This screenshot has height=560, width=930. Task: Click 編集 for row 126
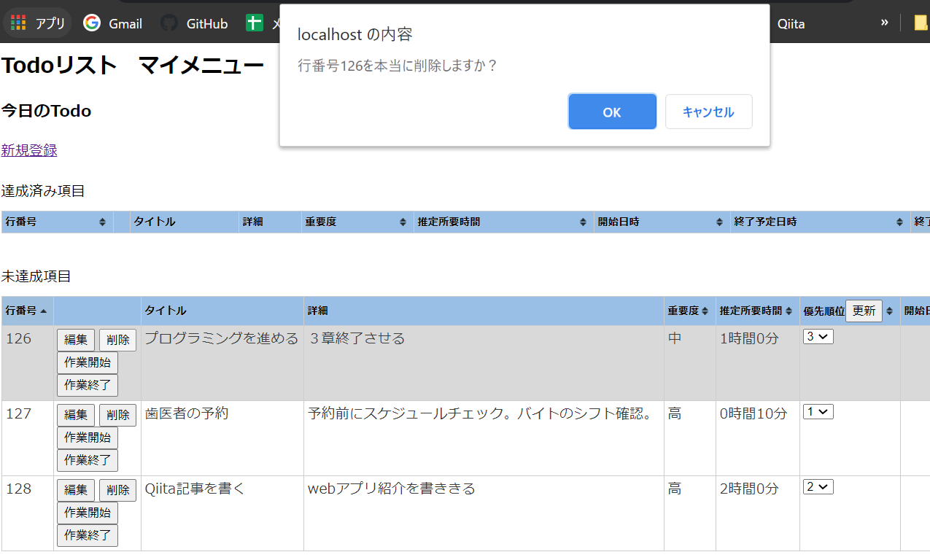76,340
